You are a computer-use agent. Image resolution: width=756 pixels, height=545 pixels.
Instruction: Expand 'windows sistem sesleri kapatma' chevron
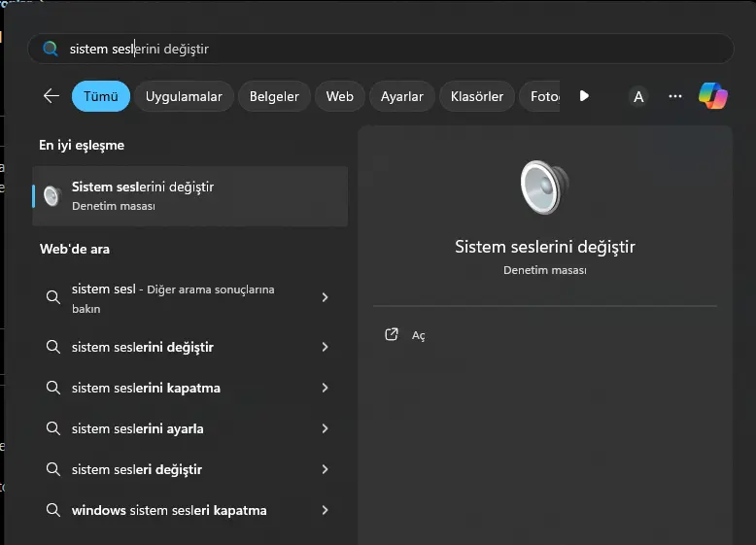(325, 510)
